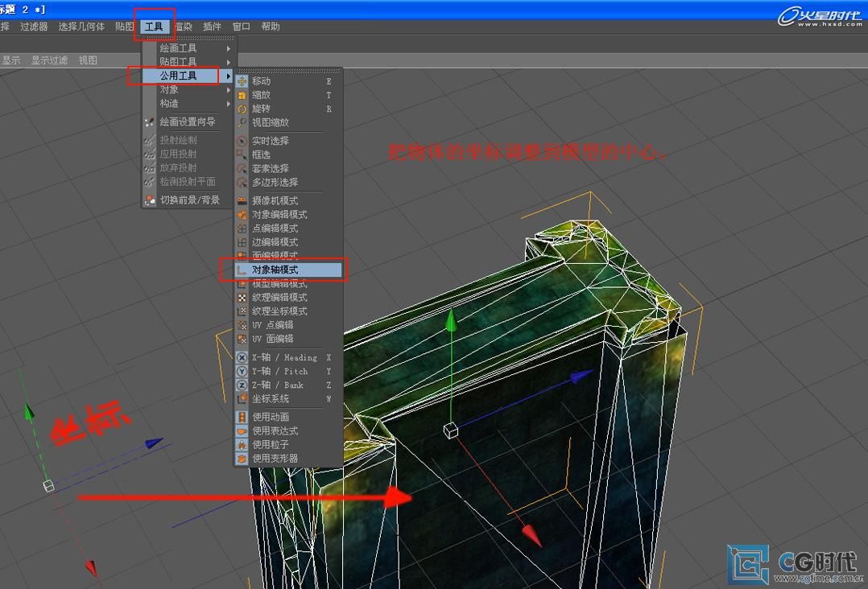Click the blue Z-axis arrow on the model gizmo

(x=581, y=376)
